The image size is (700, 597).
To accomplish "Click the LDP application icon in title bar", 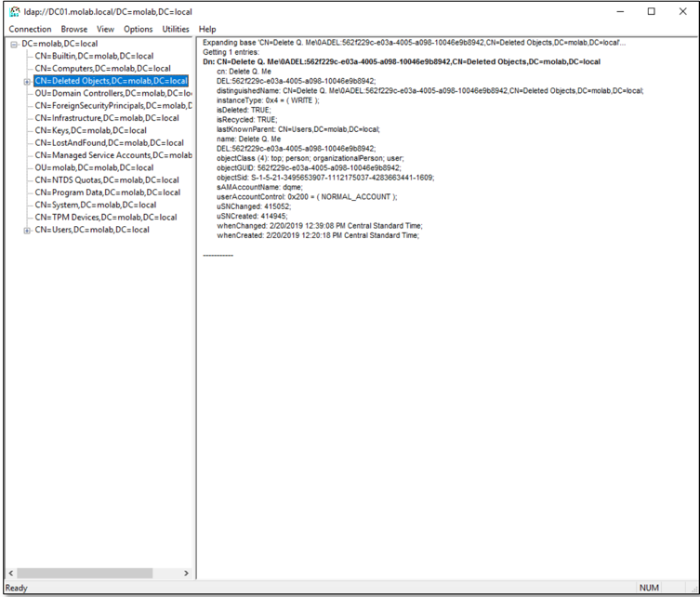I will tap(13, 11).
